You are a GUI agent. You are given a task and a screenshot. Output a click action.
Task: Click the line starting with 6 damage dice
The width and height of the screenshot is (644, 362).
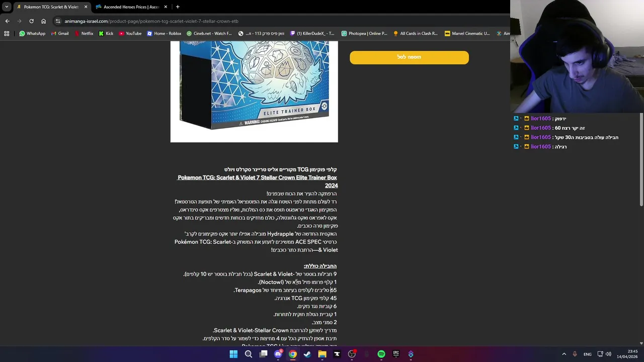point(316,306)
